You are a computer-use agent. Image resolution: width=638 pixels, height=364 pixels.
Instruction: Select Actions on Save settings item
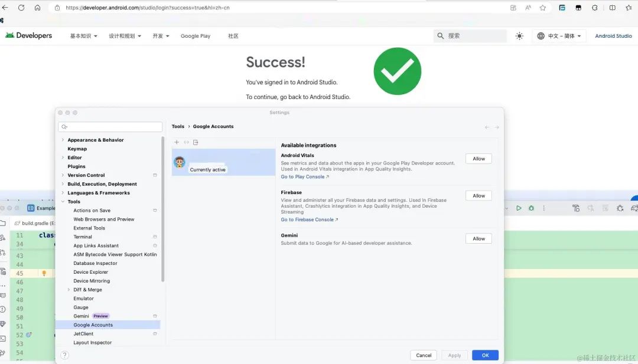pyautogui.click(x=92, y=211)
